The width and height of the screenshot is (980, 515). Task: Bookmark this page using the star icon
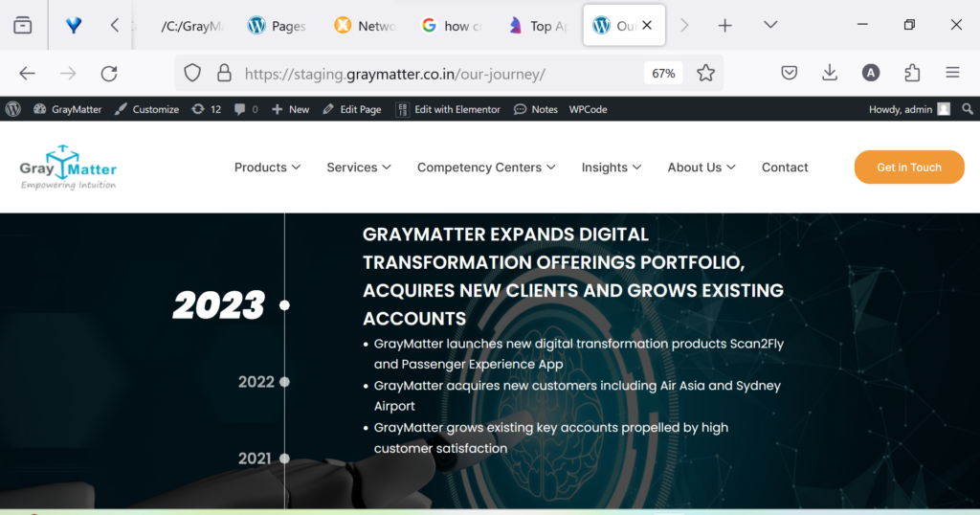pos(705,73)
